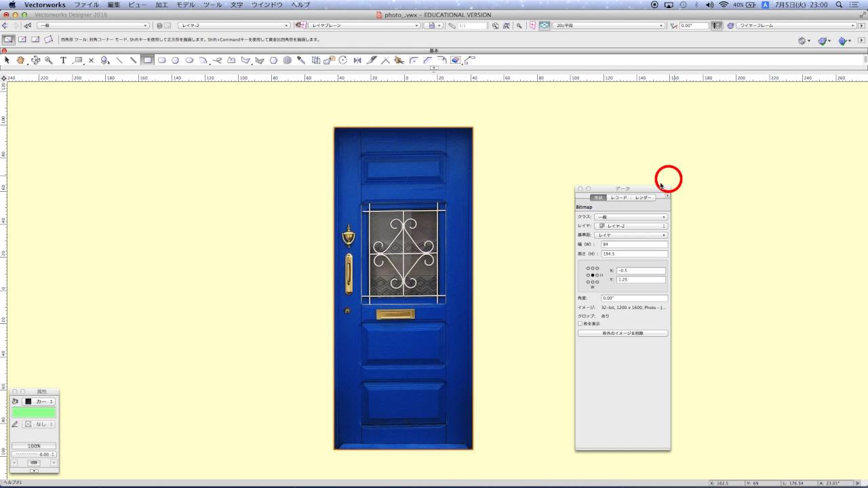
Task: Open the ファイル menu
Action: 86,5
